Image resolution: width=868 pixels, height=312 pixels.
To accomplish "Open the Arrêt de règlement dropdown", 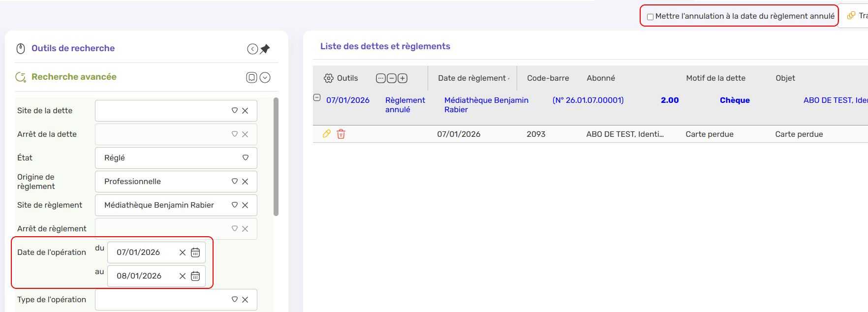I will click(235, 229).
